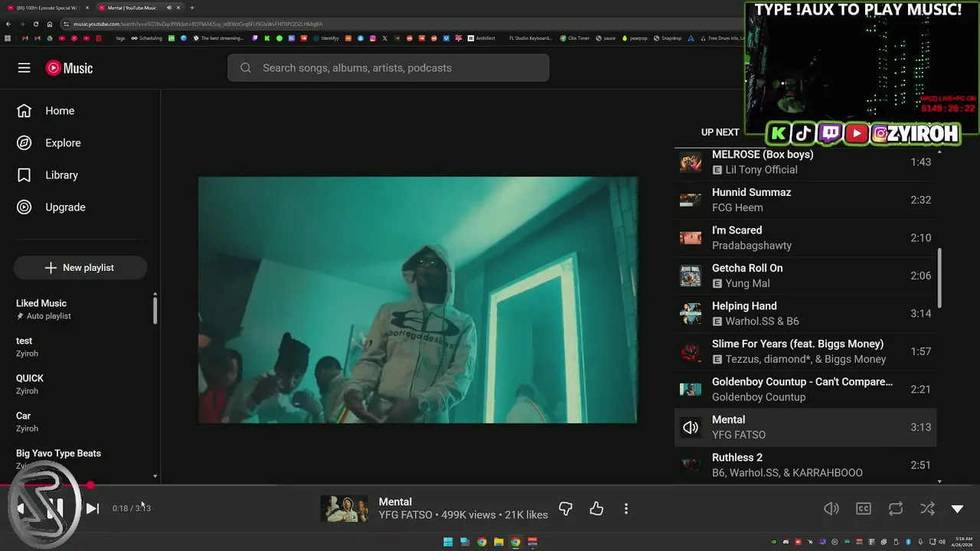Dislike the song Mental

(566, 509)
